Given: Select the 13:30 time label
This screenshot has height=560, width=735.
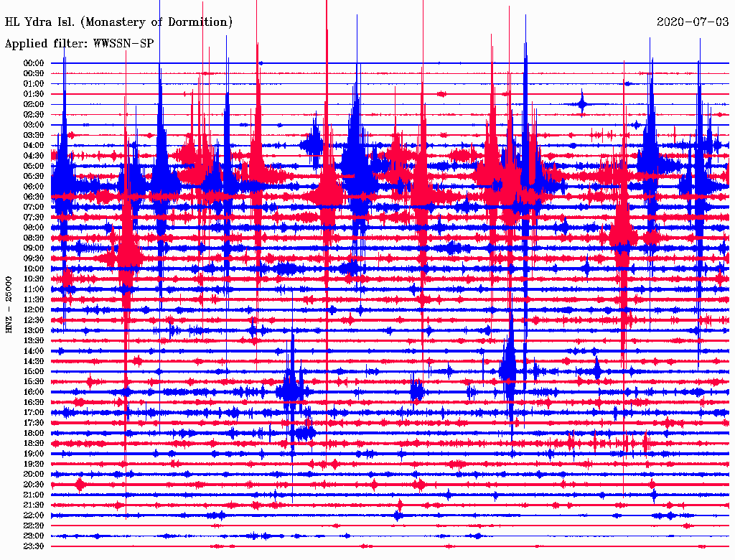Looking at the screenshot, I should [34, 340].
